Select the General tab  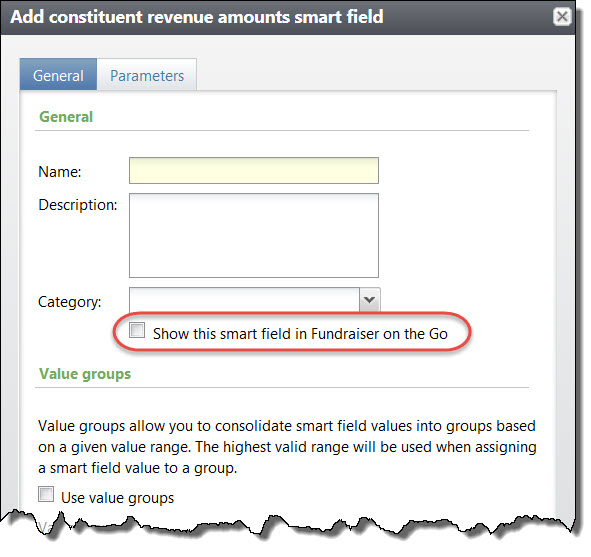58,75
